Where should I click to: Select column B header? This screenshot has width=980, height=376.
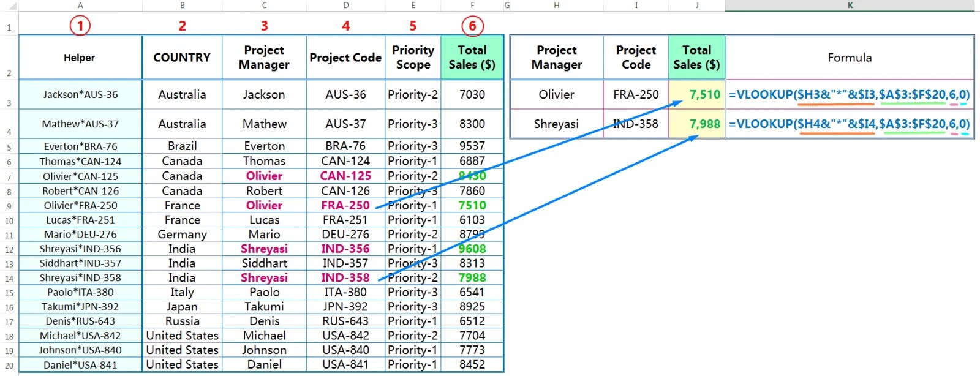click(x=182, y=5)
